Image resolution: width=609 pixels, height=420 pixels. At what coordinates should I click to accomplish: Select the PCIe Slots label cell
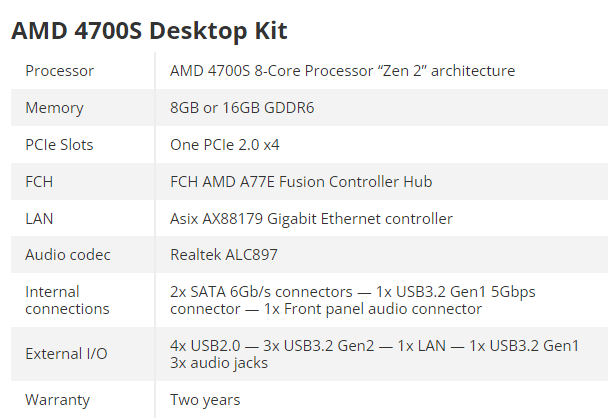[59, 145]
